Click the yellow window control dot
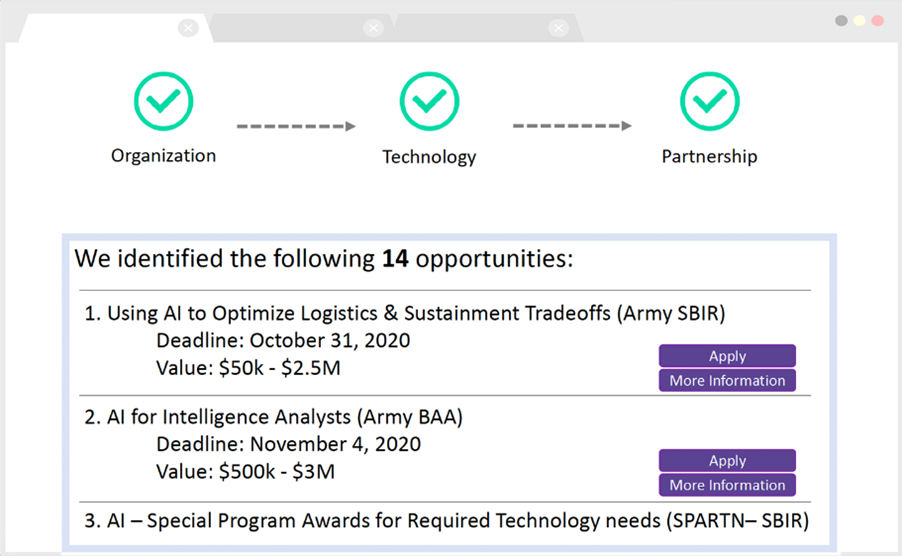The width and height of the screenshot is (902, 556). [x=859, y=21]
